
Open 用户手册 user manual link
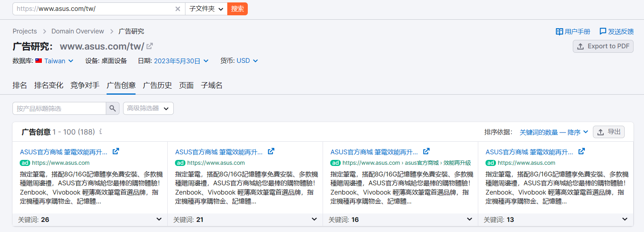click(x=573, y=31)
